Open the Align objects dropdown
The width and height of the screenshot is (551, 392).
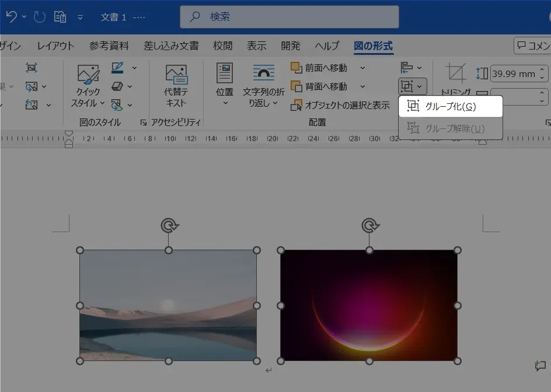(411, 68)
